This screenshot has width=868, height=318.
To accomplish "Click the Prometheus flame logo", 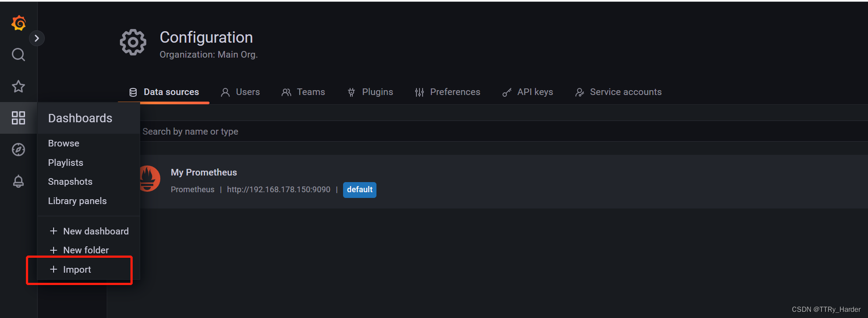I will point(149,179).
